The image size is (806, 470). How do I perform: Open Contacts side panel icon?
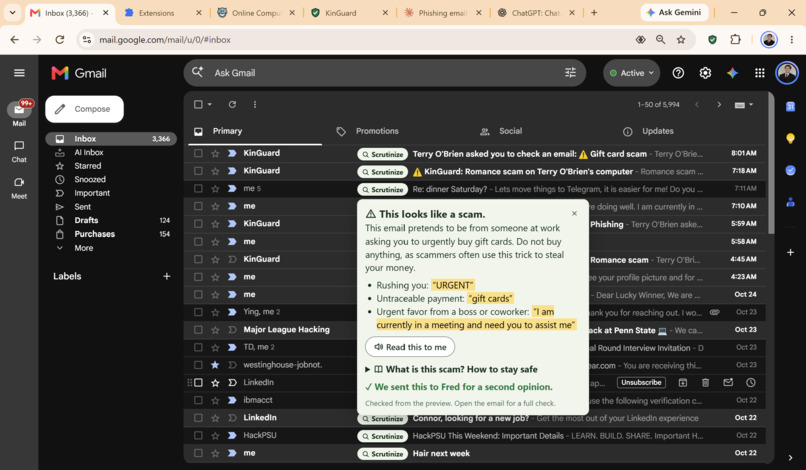point(790,202)
